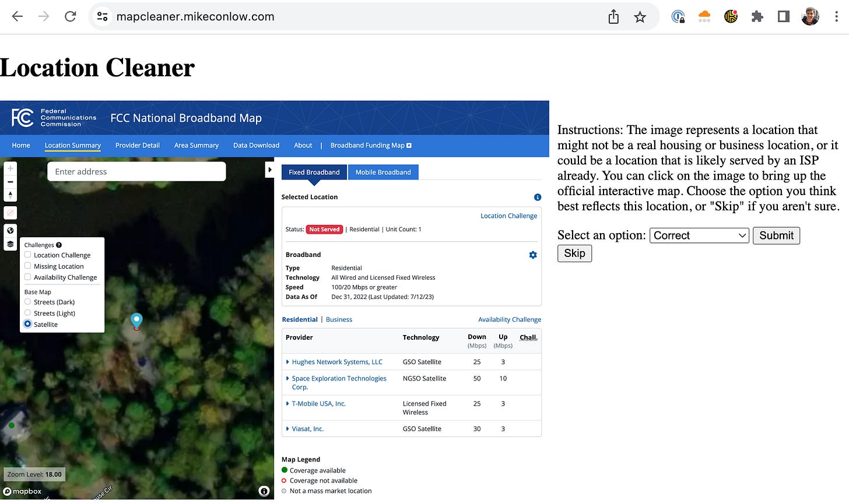The height and width of the screenshot is (504, 849).
Task: Zoom out on the map
Action: 10,182
